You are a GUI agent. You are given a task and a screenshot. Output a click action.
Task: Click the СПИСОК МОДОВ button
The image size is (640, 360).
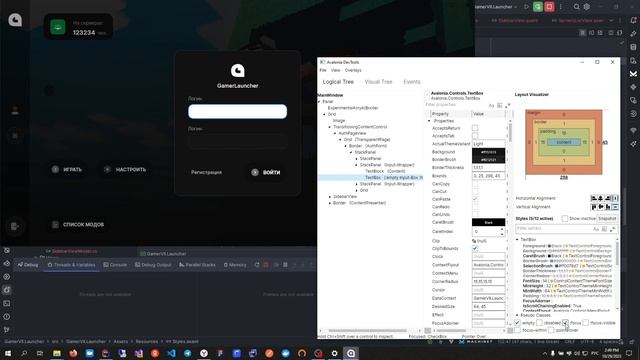tap(78, 224)
